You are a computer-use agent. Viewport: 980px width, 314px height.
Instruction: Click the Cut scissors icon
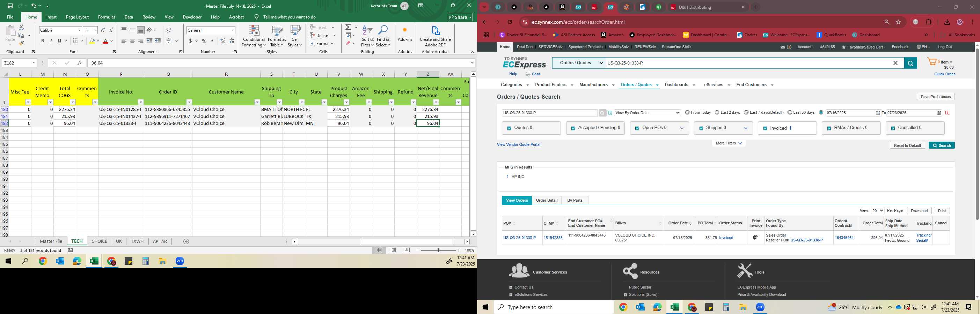coord(21,27)
